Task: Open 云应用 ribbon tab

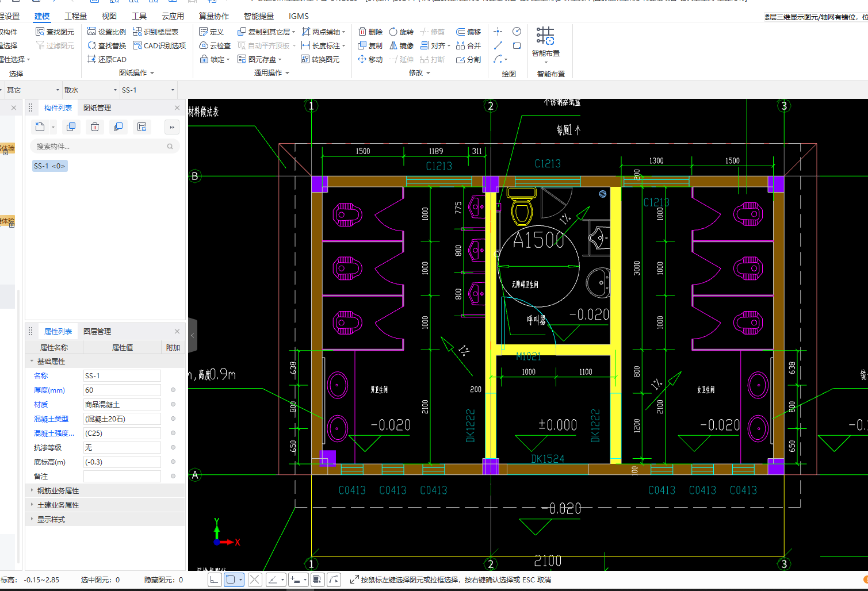Action: 173,16
